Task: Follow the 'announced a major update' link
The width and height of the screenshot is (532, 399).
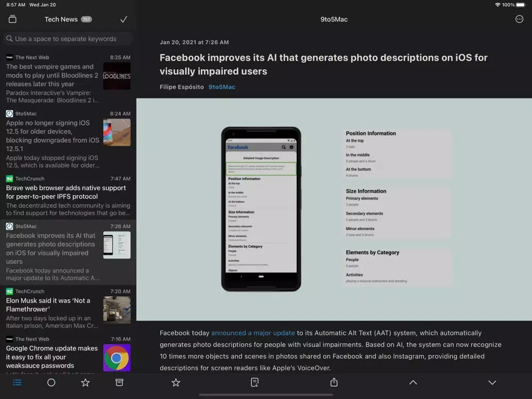Action: point(253,333)
